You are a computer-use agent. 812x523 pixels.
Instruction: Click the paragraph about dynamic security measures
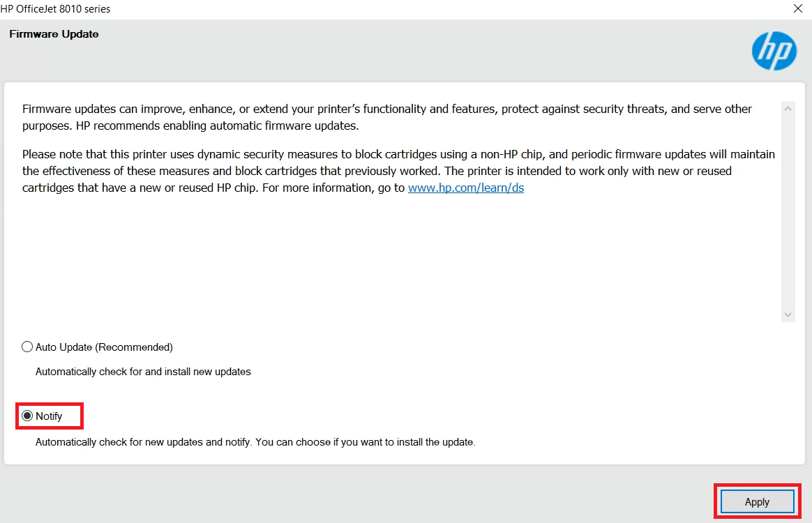[x=398, y=171]
